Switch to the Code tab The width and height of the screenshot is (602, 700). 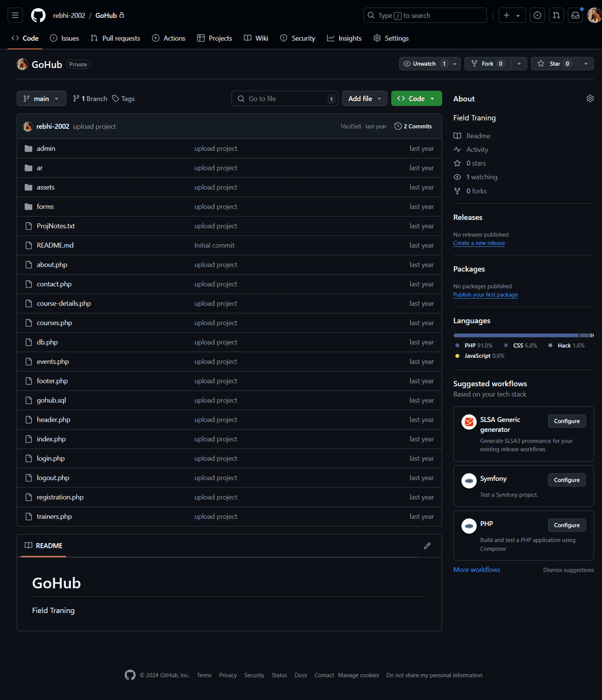(x=25, y=38)
